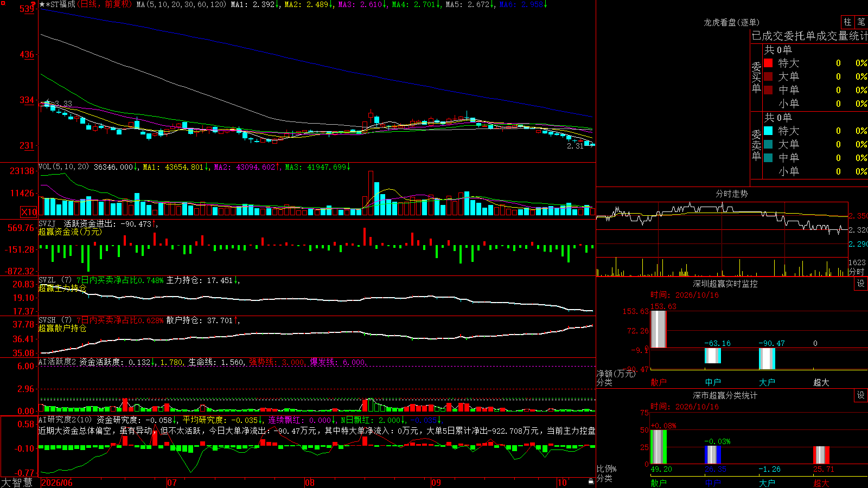Click the 超赢散户持仓 label
Screen dimensions: 868x488
[x=62, y=328]
